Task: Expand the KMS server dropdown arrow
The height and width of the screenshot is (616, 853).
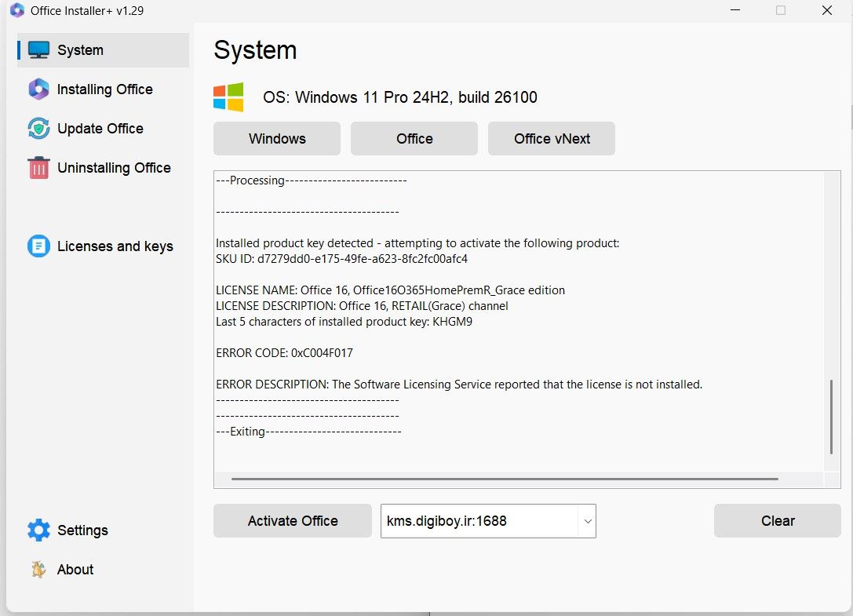Action: pos(588,521)
